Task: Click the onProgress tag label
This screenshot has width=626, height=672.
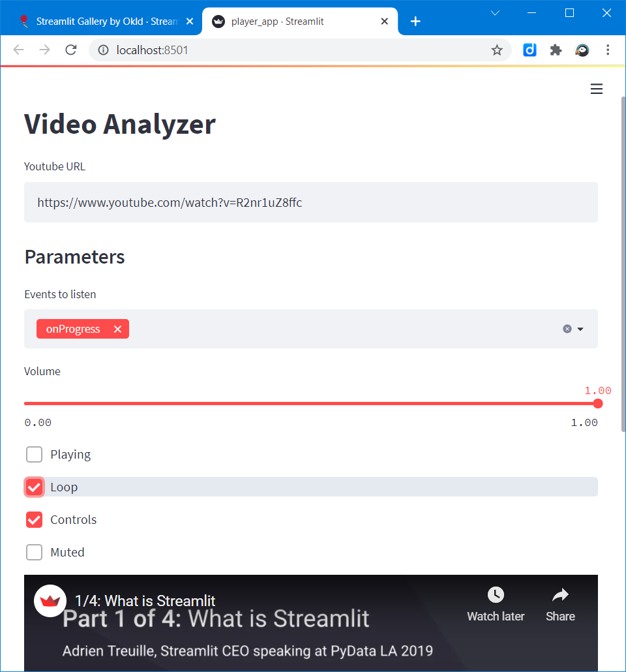Action: [x=73, y=329]
